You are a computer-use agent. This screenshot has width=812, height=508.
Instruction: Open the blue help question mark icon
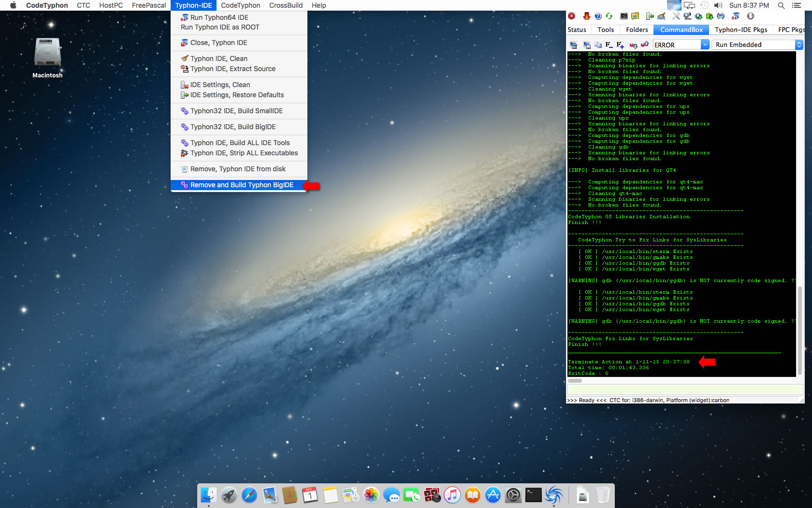click(598, 16)
